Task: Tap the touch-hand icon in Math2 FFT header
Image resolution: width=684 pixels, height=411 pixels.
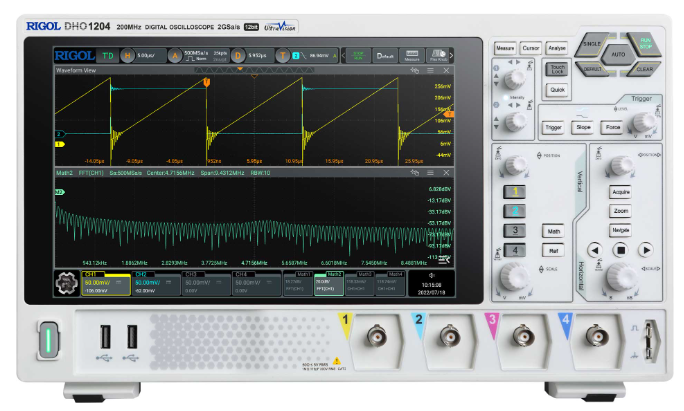Action: pyautogui.click(x=414, y=173)
